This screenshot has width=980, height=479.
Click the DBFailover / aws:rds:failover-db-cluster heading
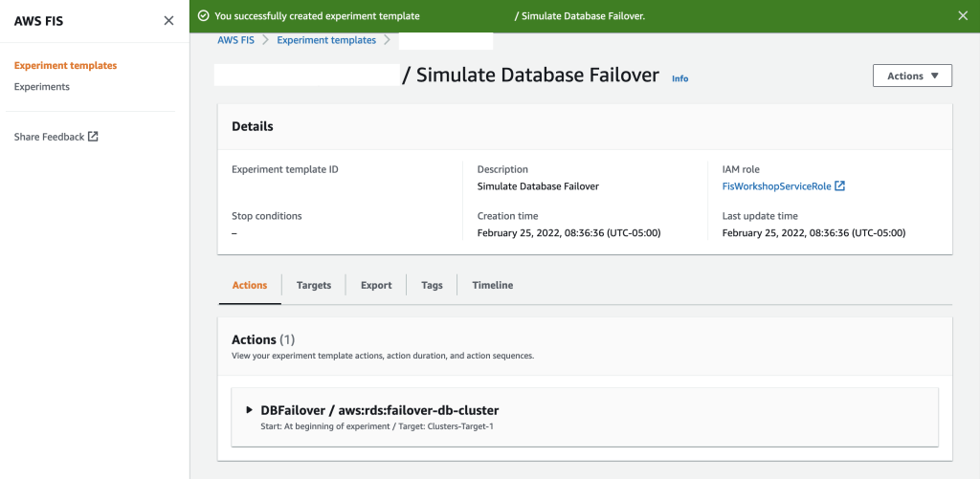(x=379, y=410)
